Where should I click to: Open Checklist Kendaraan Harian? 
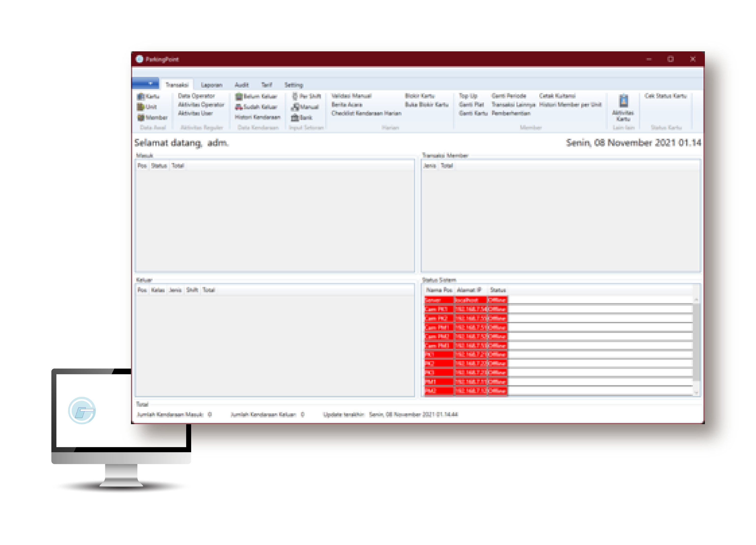(366, 113)
